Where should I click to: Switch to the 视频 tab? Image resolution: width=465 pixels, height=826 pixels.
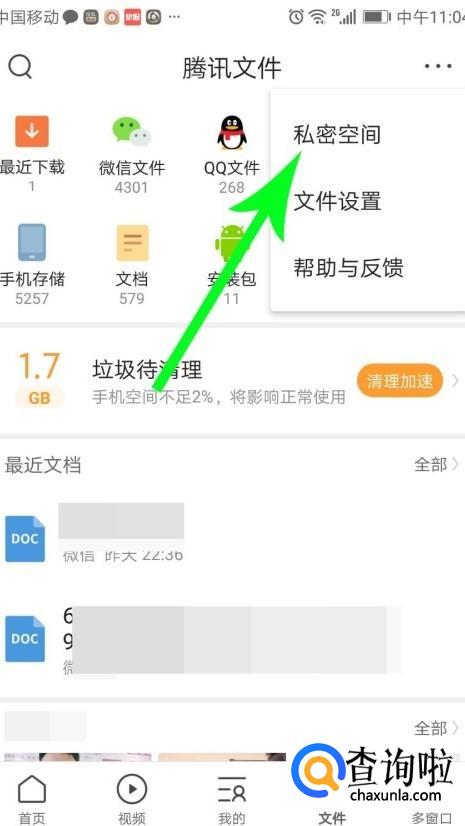tap(132, 800)
